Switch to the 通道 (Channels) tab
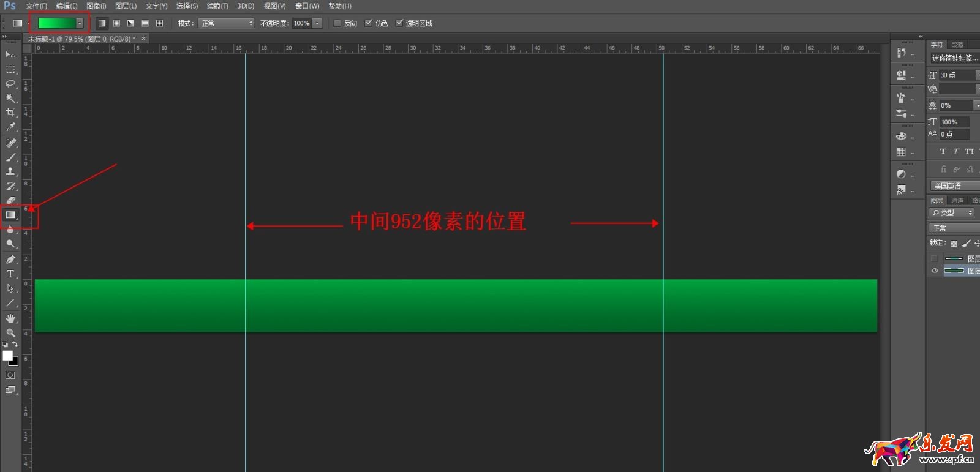The width and height of the screenshot is (980, 472). [957, 201]
